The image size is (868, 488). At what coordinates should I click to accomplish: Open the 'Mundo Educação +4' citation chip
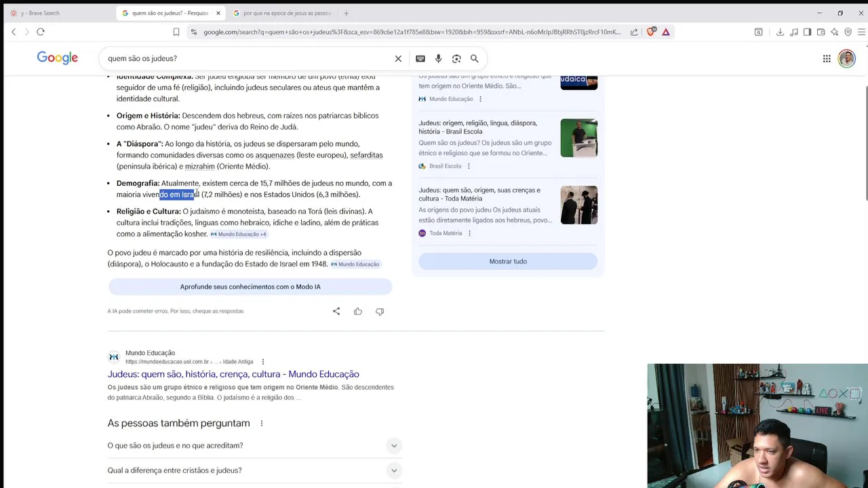point(239,234)
